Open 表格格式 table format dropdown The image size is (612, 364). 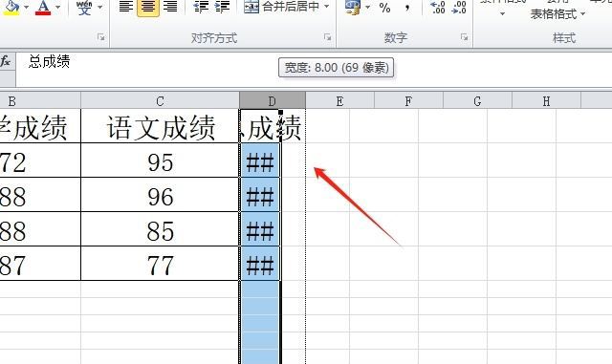click(557, 14)
